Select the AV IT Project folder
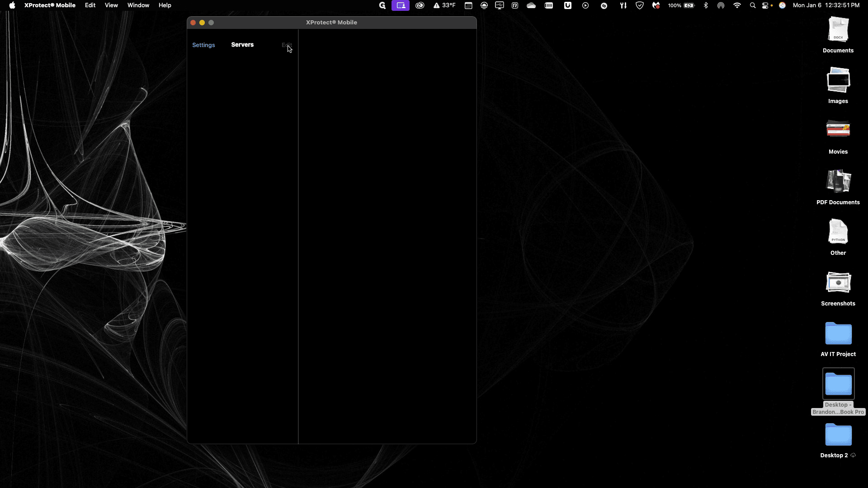Image resolution: width=868 pixels, height=488 pixels. (x=838, y=339)
